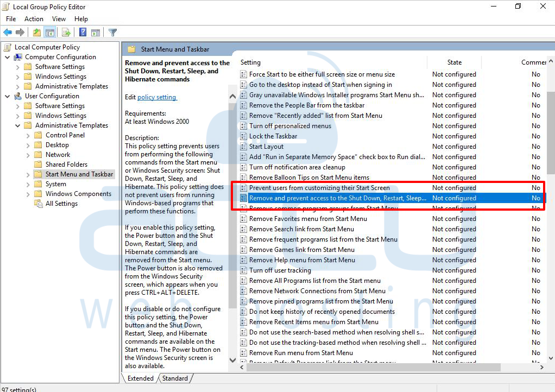Open the View menu
The width and height of the screenshot is (555, 392).
tap(59, 18)
